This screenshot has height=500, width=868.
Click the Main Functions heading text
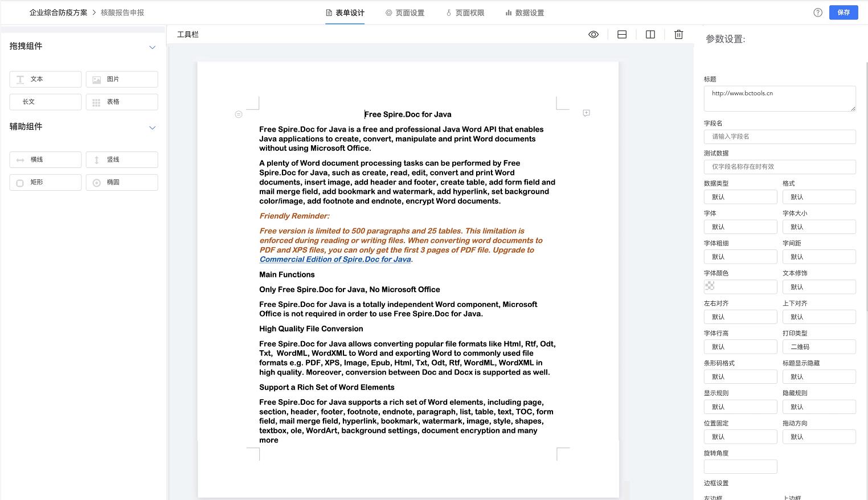pyautogui.click(x=287, y=274)
